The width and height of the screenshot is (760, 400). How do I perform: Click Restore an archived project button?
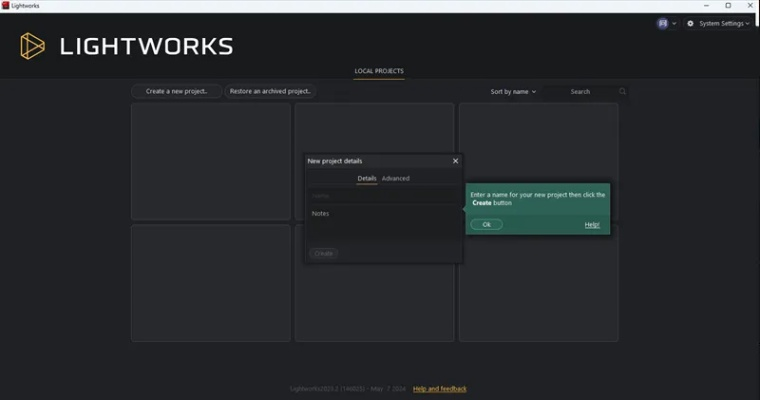click(x=270, y=92)
